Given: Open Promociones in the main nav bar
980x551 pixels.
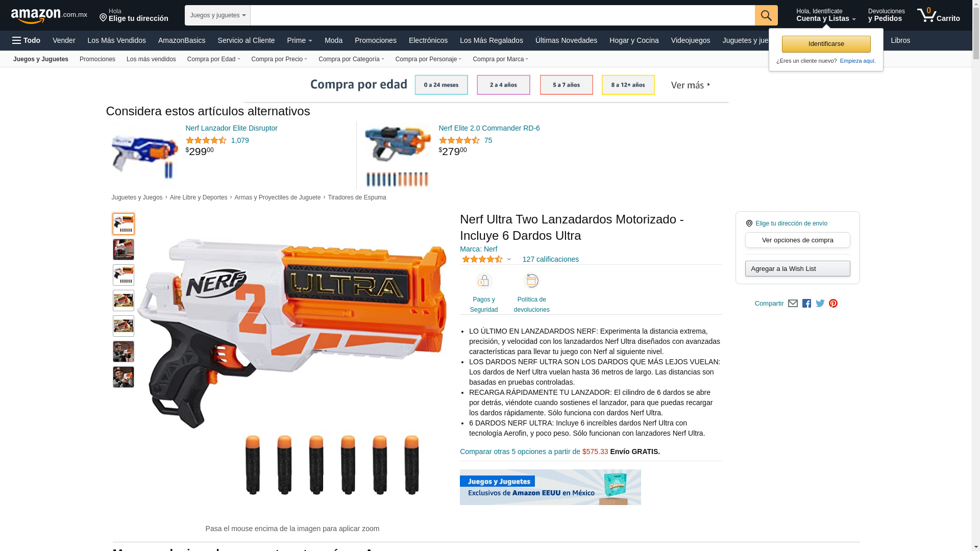Looking at the screenshot, I should point(375,40).
